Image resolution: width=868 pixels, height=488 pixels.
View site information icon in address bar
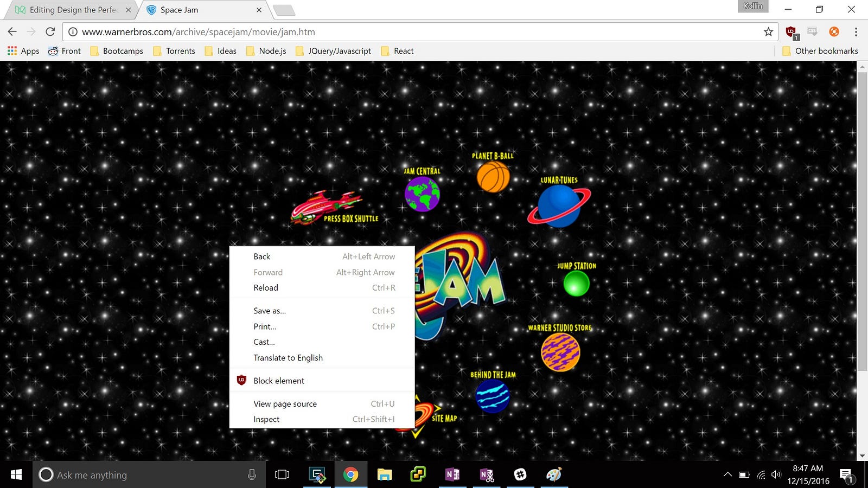[x=73, y=32]
